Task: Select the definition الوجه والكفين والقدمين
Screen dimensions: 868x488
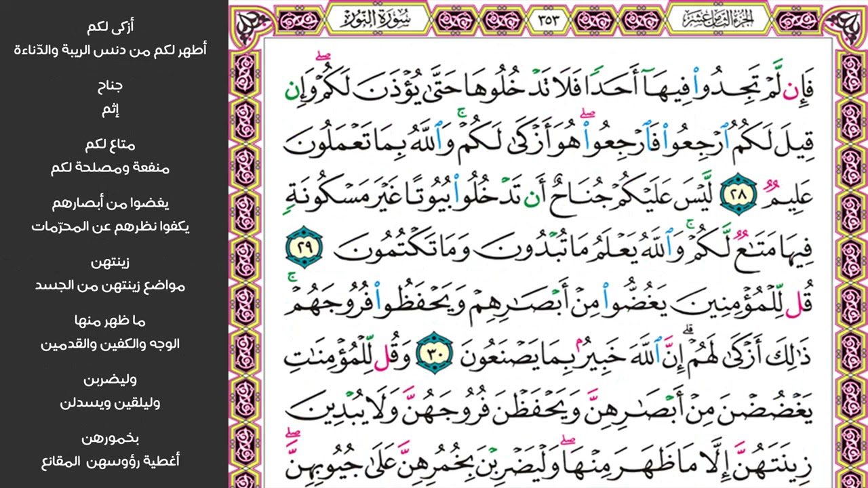Action: (x=111, y=344)
